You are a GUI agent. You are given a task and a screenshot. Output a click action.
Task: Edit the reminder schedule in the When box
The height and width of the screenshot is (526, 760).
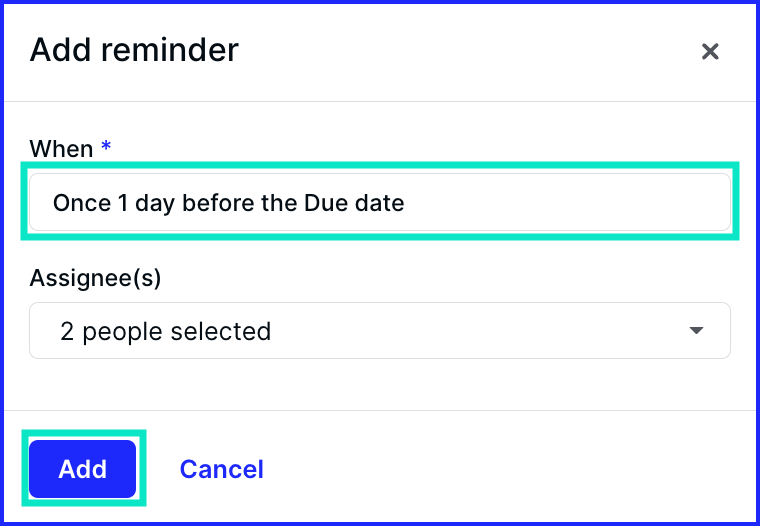coord(380,202)
